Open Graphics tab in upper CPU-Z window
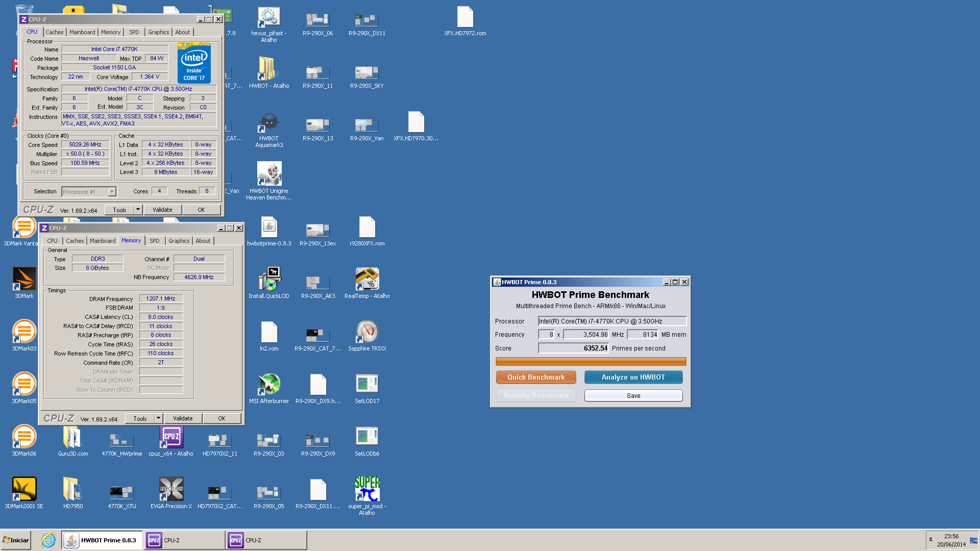The image size is (980, 551). coord(158,32)
